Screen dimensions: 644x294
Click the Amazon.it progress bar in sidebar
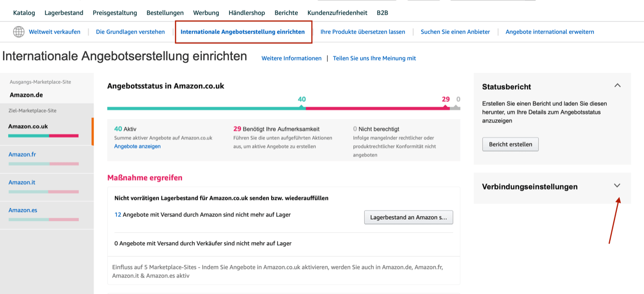pos(43,192)
